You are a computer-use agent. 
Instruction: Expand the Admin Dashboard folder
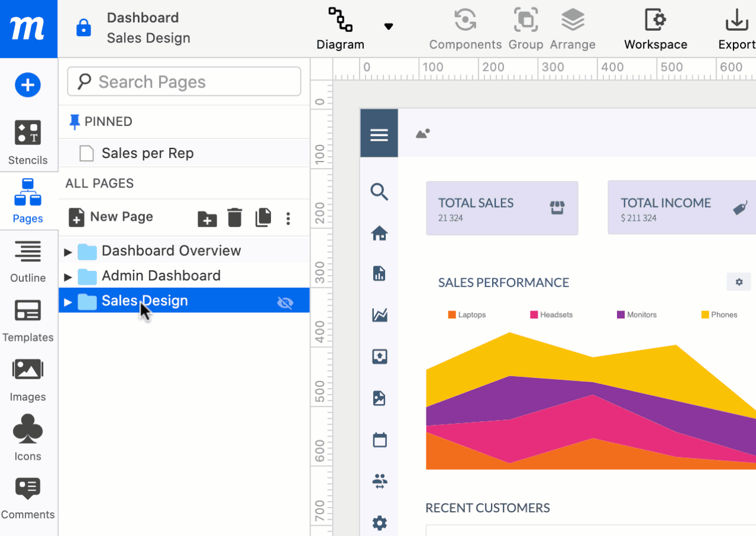pyautogui.click(x=67, y=275)
